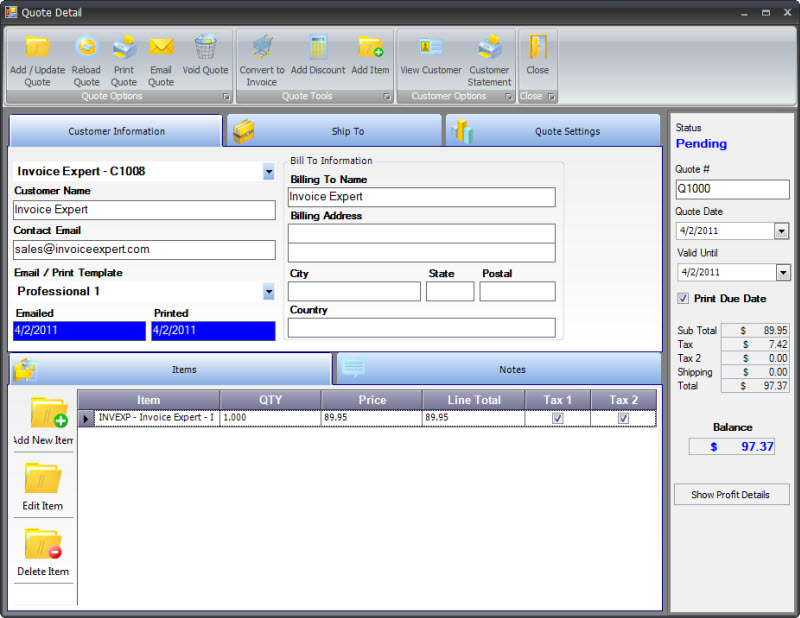The height and width of the screenshot is (618, 800).
Task: Click the Add New Item folder icon
Action: point(49,412)
